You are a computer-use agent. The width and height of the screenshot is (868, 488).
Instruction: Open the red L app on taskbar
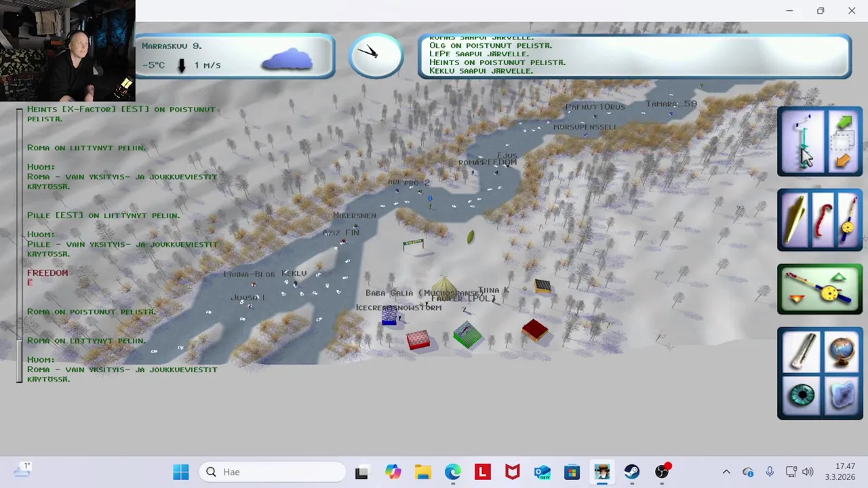(482, 472)
